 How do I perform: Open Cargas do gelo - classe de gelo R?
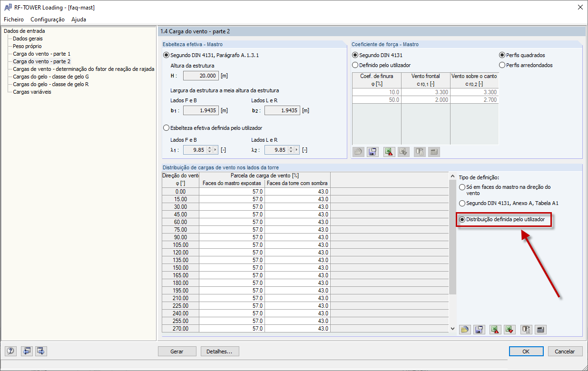tap(50, 84)
